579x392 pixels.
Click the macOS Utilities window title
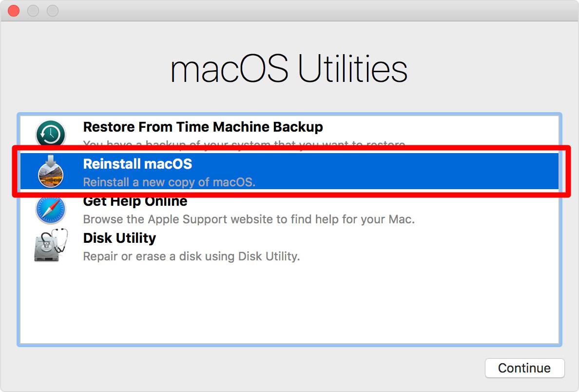289,68
